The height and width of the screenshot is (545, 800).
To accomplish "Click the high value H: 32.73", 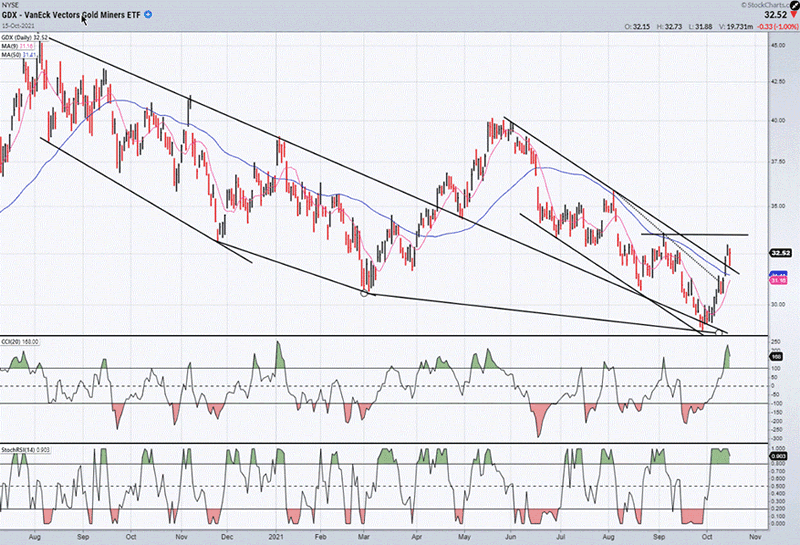I will (670, 27).
